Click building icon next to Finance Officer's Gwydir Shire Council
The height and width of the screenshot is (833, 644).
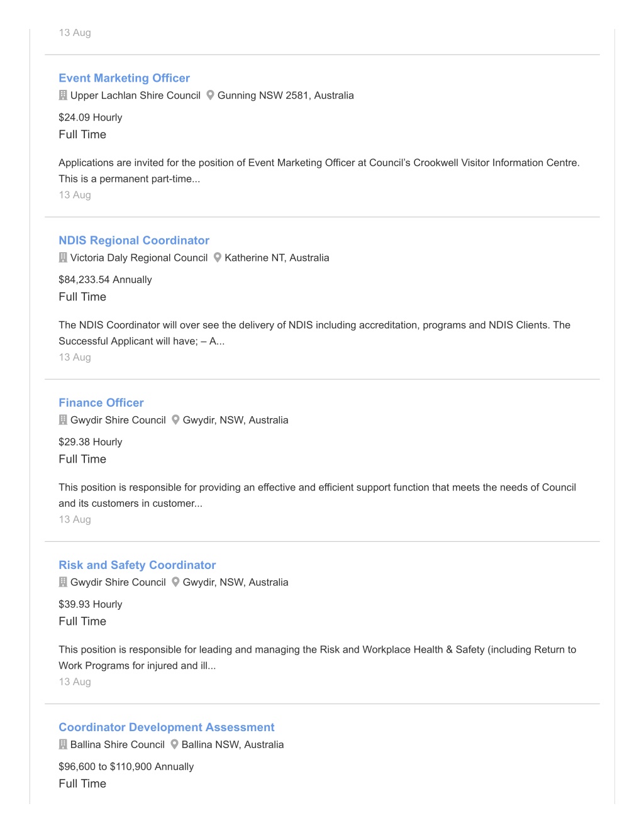click(63, 419)
